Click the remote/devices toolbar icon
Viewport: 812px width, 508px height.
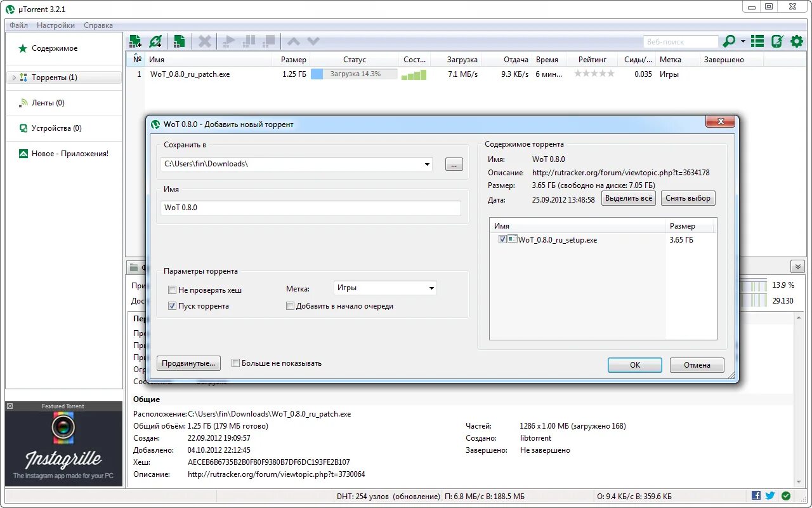click(777, 42)
